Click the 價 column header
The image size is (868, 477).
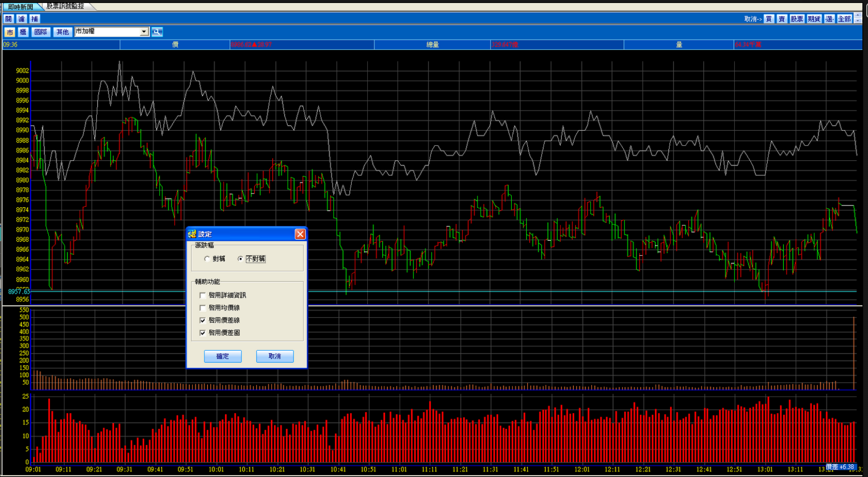point(175,45)
